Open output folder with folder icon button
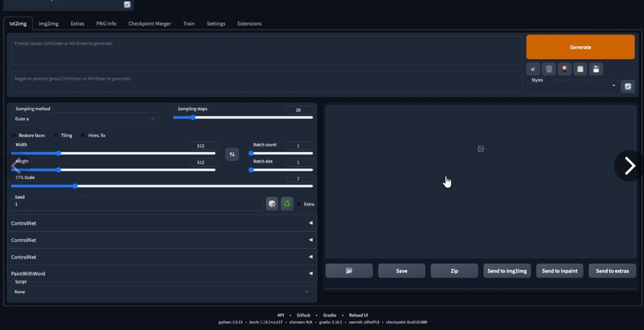This screenshot has height=330, width=644. [x=349, y=271]
